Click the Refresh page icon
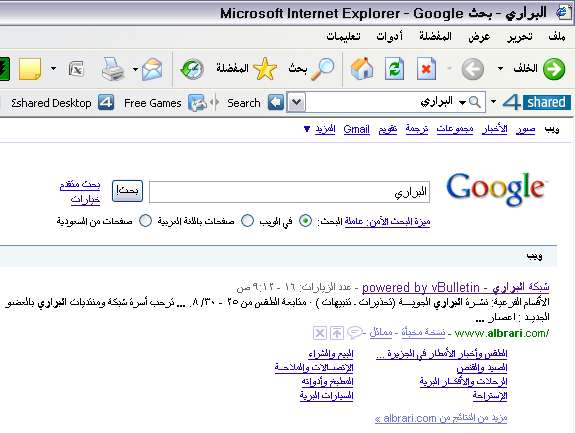Image resolution: width=575 pixels, height=433 pixels. click(x=394, y=69)
